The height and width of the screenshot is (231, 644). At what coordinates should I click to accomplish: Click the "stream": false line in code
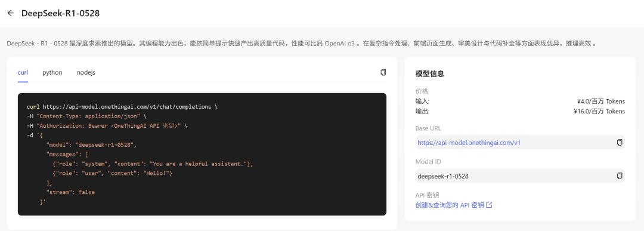(70, 192)
